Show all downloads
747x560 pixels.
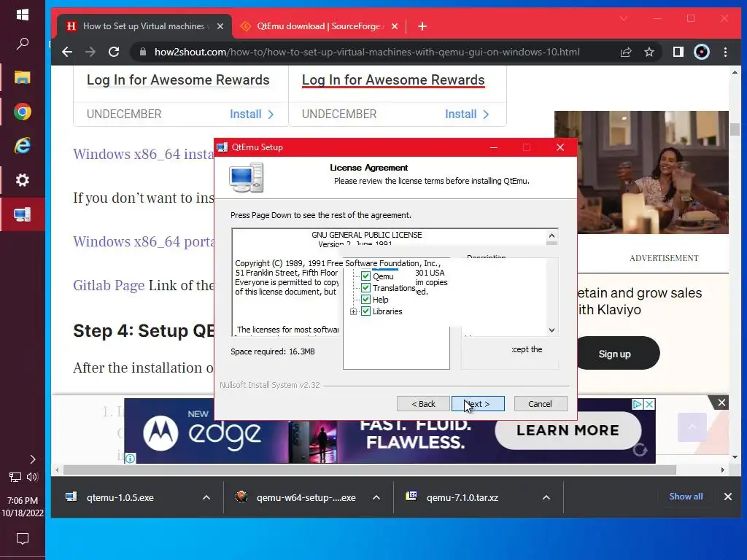pyautogui.click(x=686, y=497)
